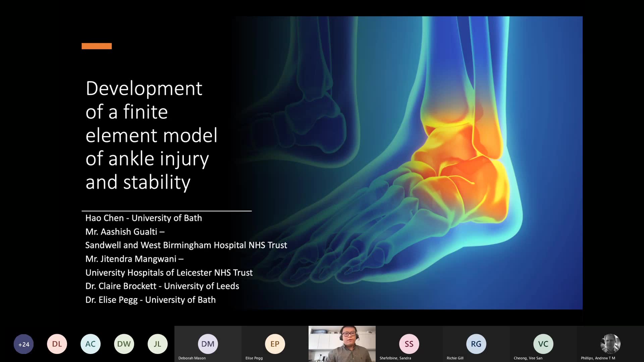Click the Hao Chen author line
This screenshot has height=362, width=644.
pos(144,218)
